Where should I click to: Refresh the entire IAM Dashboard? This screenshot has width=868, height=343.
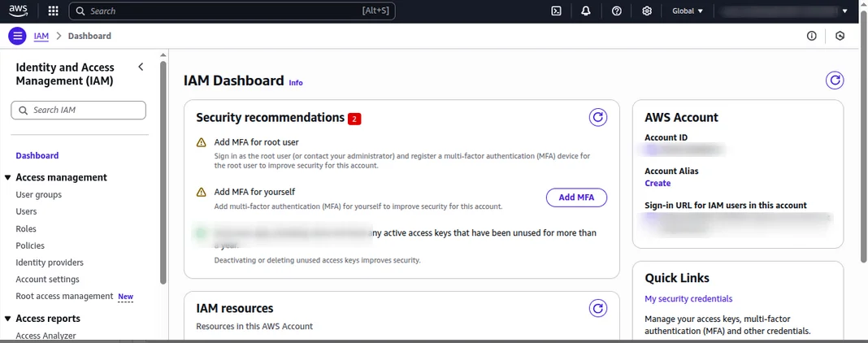click(834, 80)
